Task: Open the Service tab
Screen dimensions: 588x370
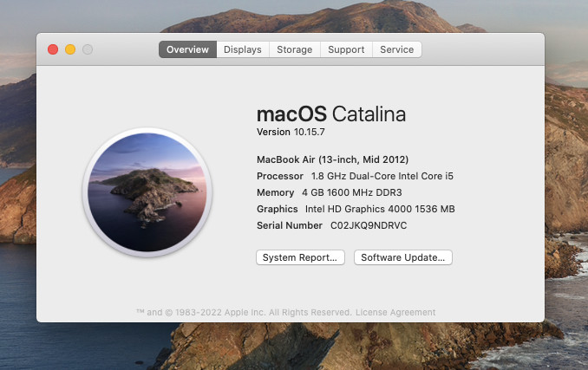Action: click(x=396, y=49)
